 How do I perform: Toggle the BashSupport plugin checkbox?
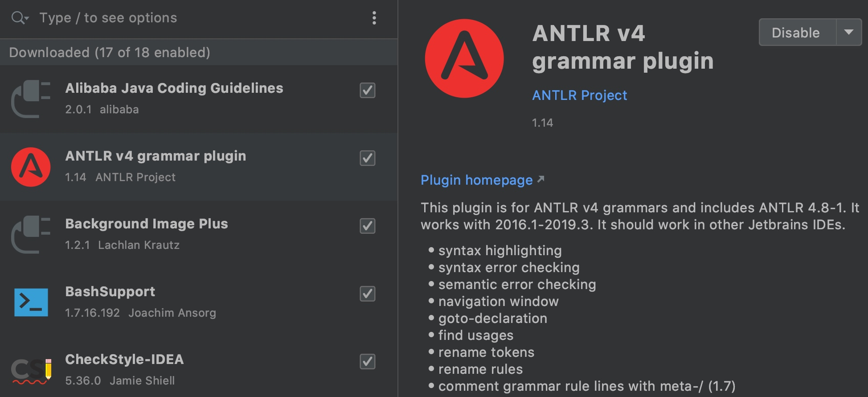367,294
